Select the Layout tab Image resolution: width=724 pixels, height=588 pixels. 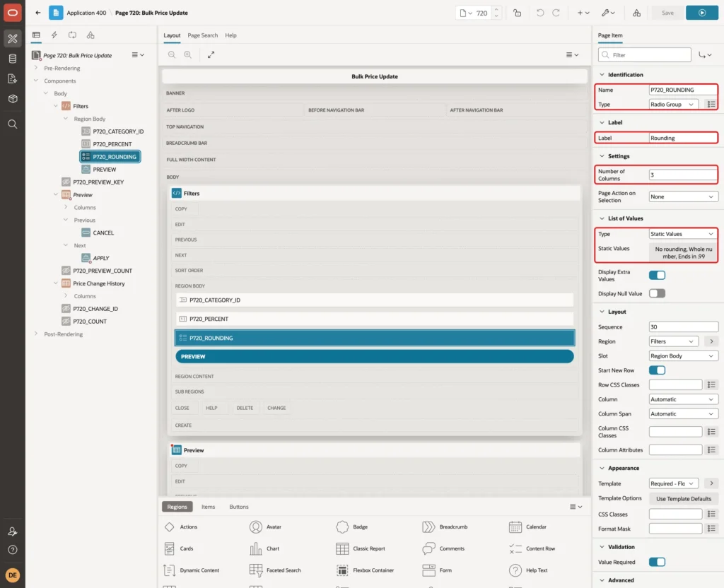tap(172, 35)
